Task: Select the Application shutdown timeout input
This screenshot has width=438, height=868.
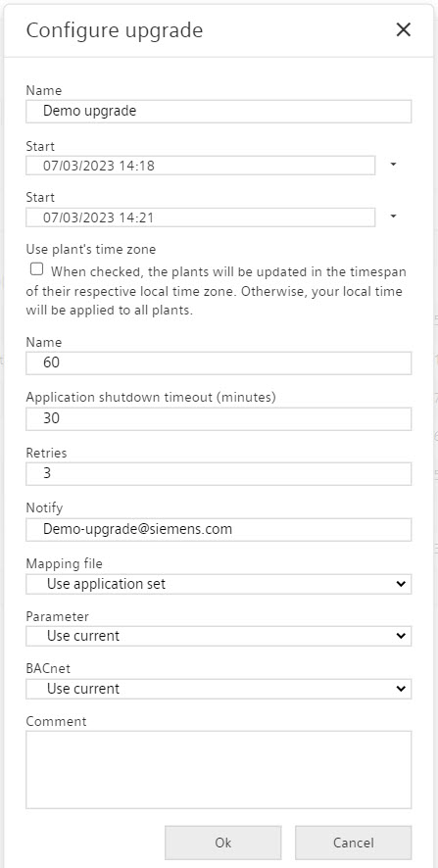Action: [x=219, y=418]
